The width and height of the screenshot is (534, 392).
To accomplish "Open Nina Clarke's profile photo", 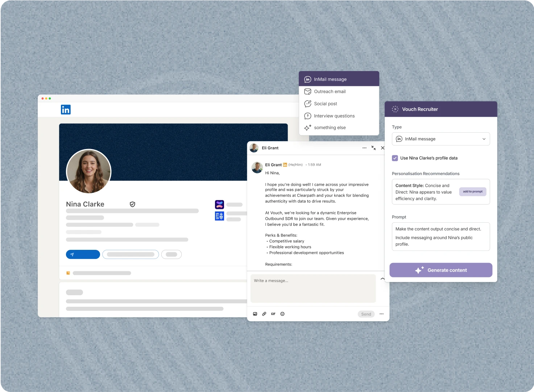I will coord(88,171).
